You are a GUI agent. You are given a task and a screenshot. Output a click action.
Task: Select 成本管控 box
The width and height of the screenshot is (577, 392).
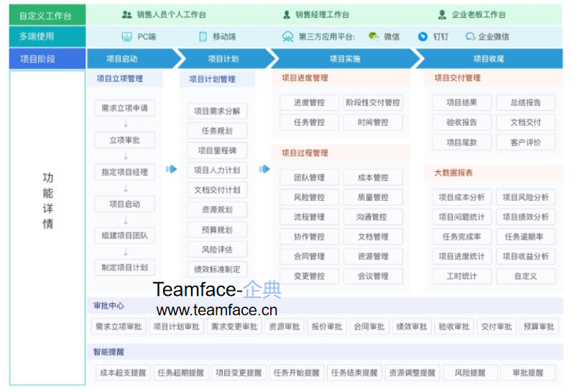pyautogui.click(x=373, y=177)
